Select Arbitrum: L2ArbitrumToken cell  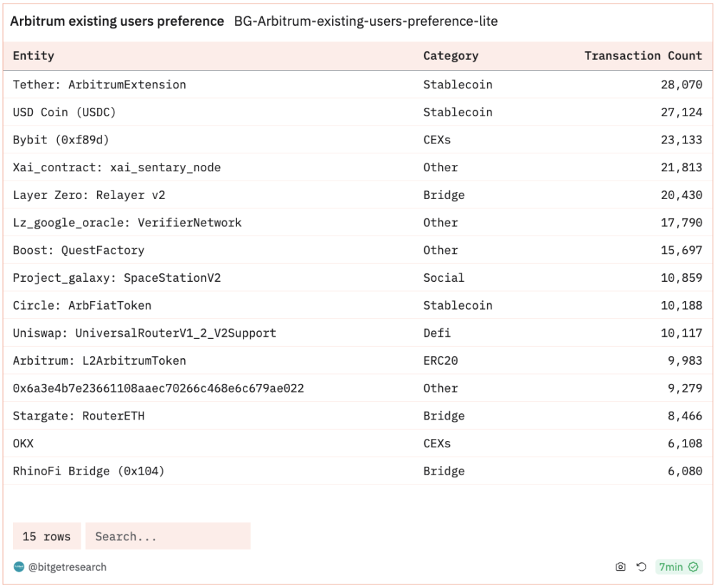point(99,360)
